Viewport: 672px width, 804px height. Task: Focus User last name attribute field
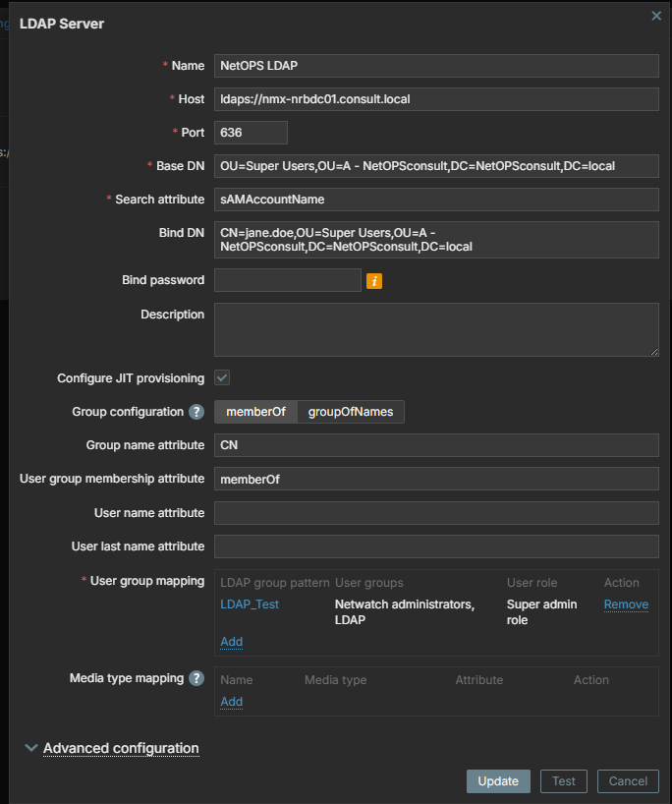[436, 546]
